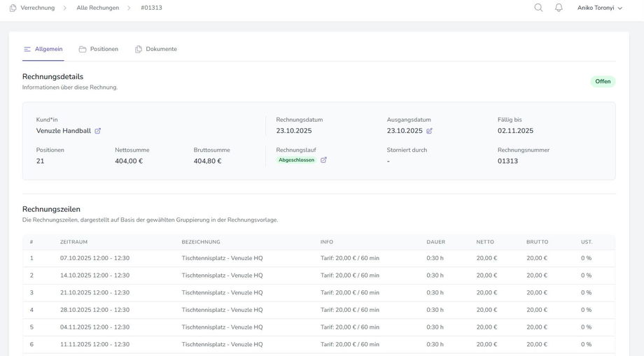Click the Abgeschlossen status badge
644x356 pixels.
(296, 160)
